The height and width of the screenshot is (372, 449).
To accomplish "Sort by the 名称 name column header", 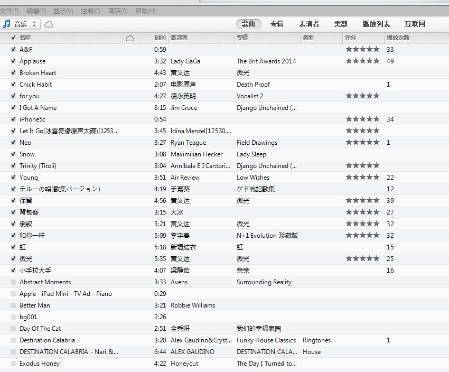I will pyautogui.click(x=25, y=37).
